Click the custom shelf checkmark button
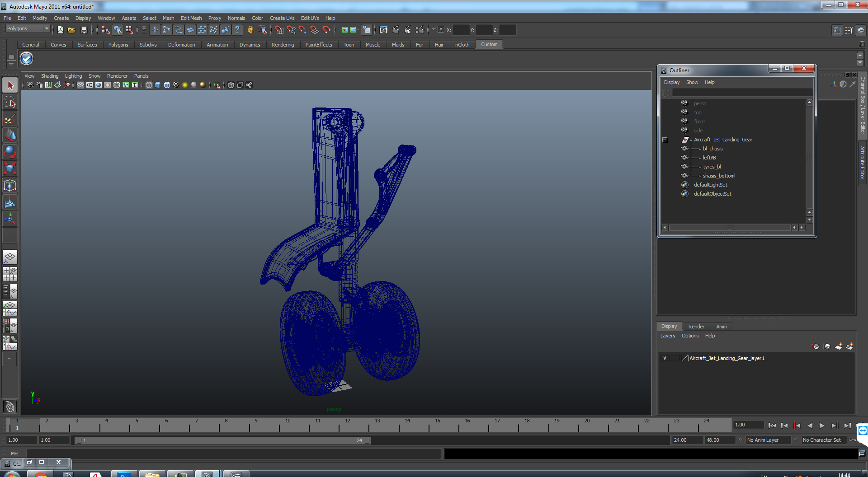868x477 pixels. coord(27,59)
